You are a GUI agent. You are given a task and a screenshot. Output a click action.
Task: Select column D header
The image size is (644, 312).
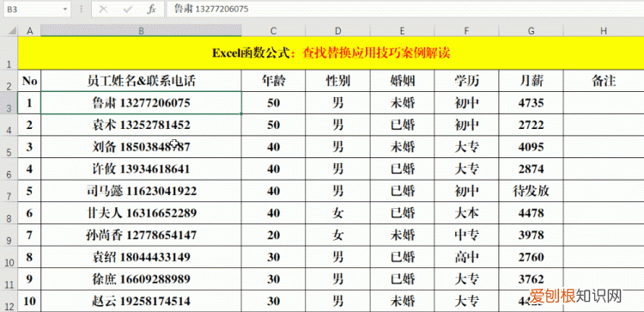[337, 30]
